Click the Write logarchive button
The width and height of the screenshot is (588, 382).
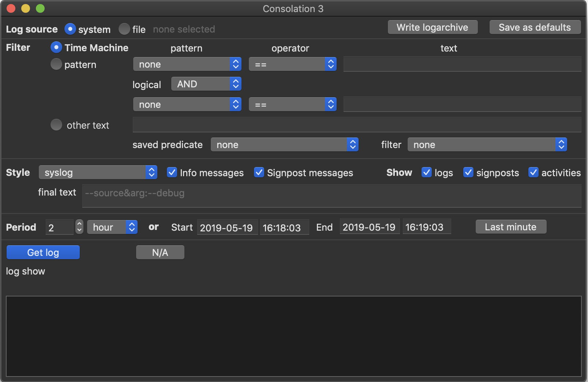[432, 27]
